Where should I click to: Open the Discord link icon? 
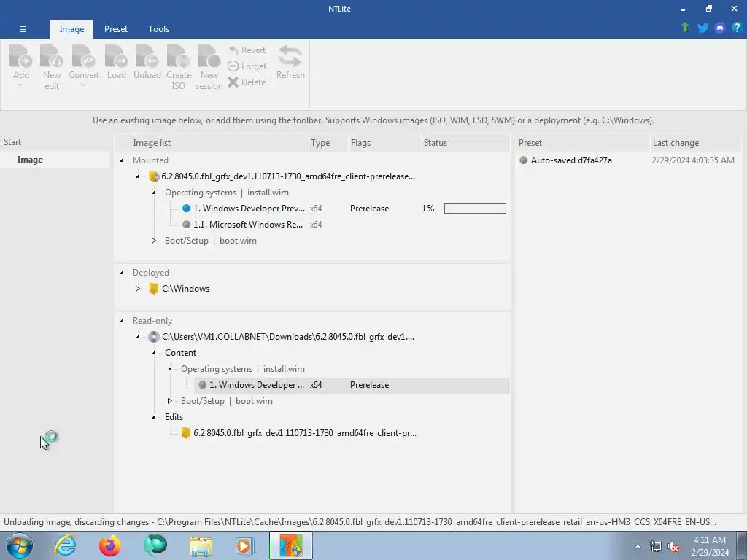pos(720,28)
